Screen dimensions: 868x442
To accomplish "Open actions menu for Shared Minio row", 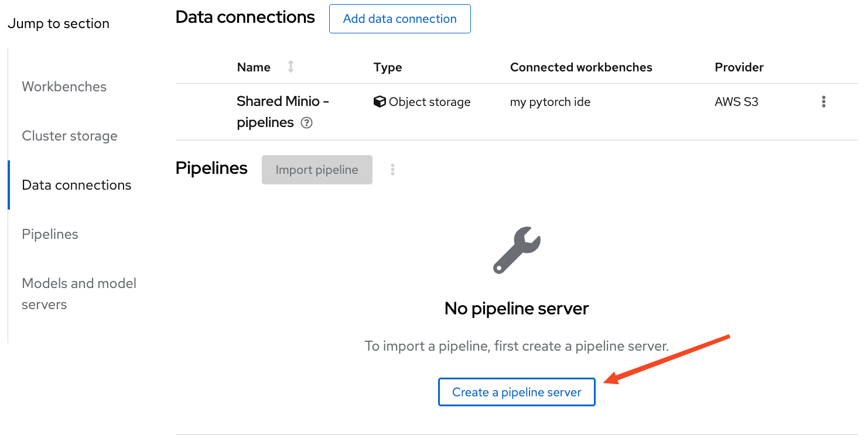I will tap(823, 102).
